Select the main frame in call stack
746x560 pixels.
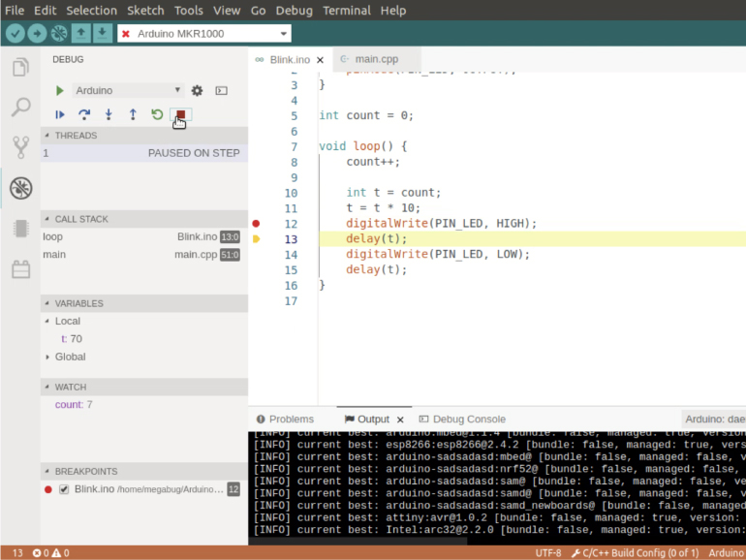[x=144, y=255]
